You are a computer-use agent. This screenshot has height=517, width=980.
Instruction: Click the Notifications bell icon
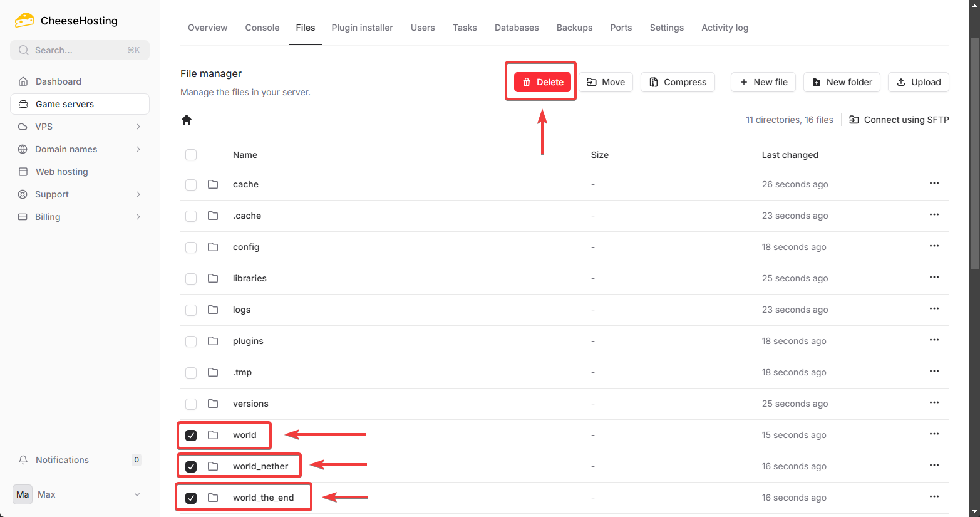point(23,460)
